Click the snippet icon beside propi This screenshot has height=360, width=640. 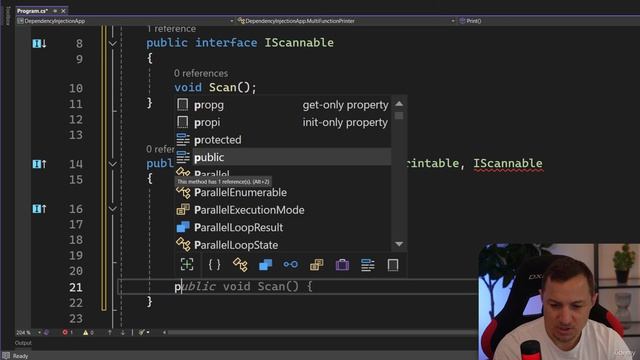[182, 122]
